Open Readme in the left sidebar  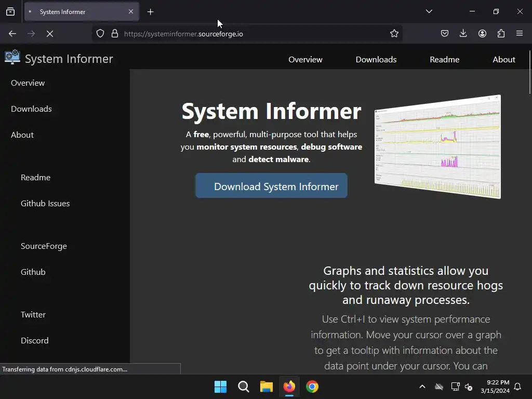(x=36, y=178)
